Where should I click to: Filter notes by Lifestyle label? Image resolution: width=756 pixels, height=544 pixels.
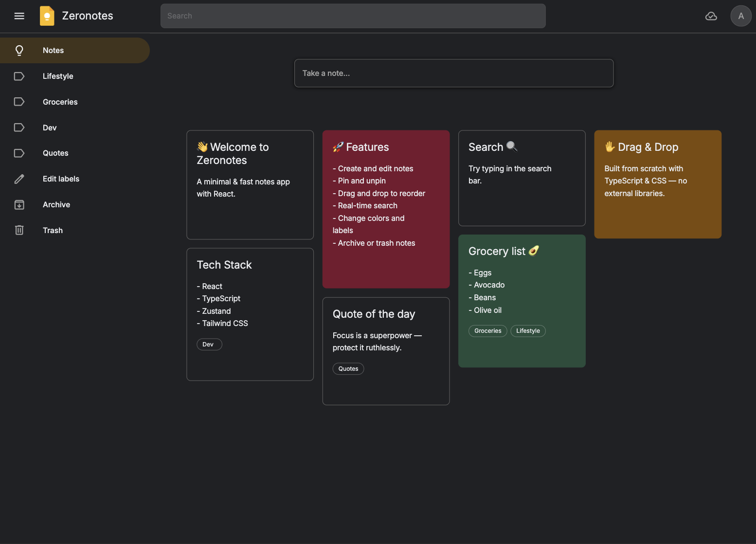tap(75, 76)
